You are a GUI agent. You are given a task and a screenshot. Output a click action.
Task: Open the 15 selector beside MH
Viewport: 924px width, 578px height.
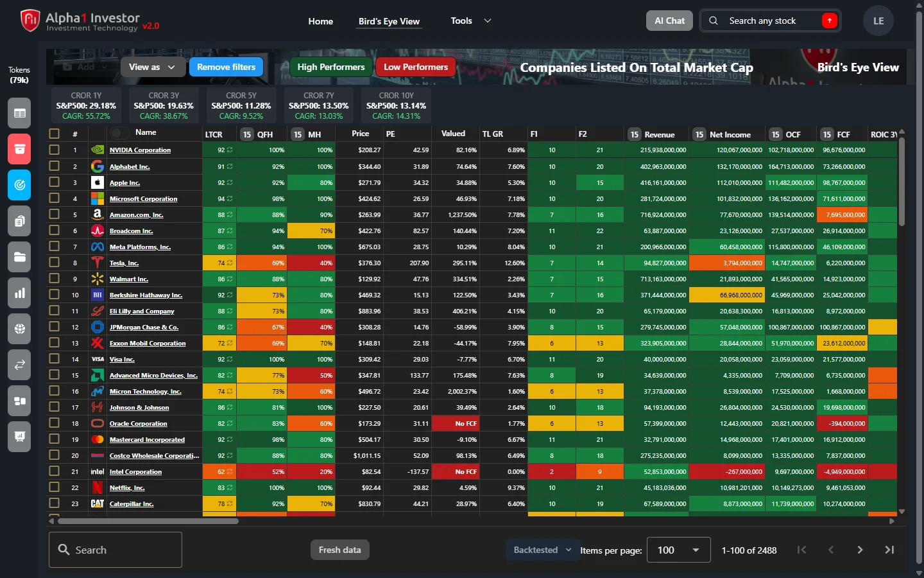(x=298, y=134)
